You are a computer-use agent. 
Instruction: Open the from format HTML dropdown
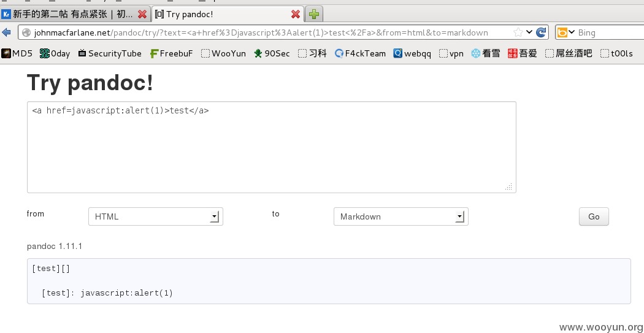click(156, 216)
